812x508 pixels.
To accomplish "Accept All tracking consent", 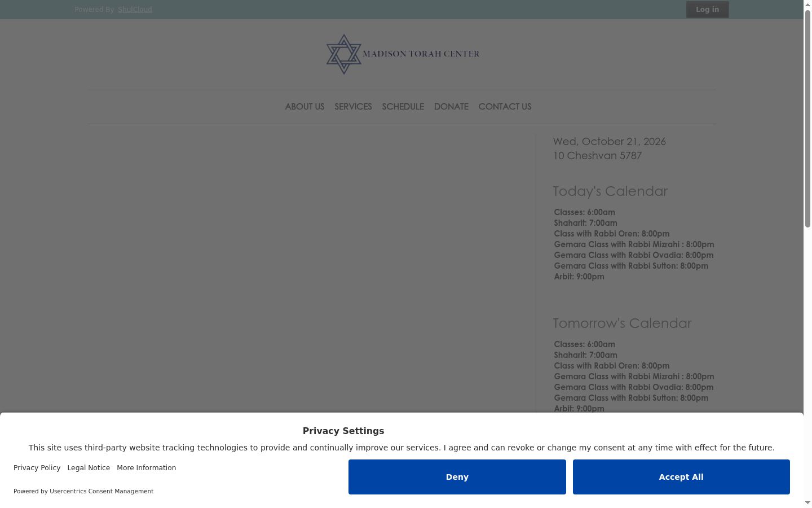I will pyautogui.click(x=681, y=477).
